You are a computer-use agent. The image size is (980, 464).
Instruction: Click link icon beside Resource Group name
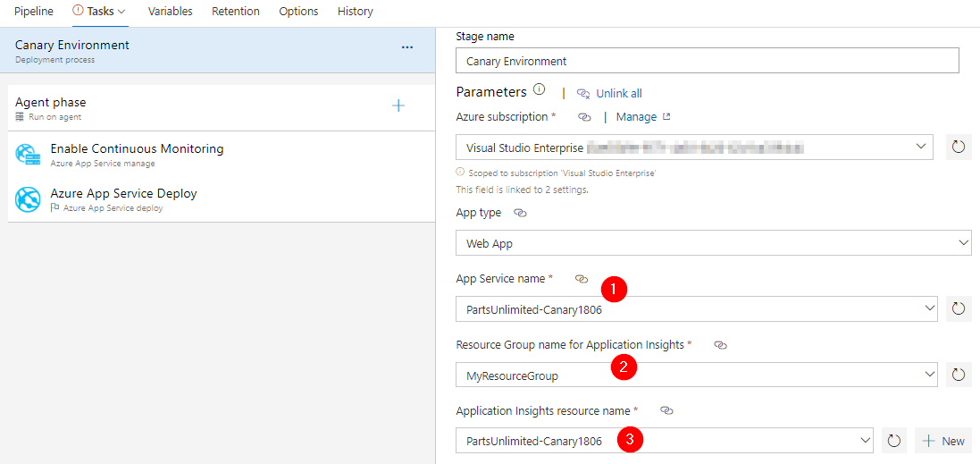click(721, 345)
